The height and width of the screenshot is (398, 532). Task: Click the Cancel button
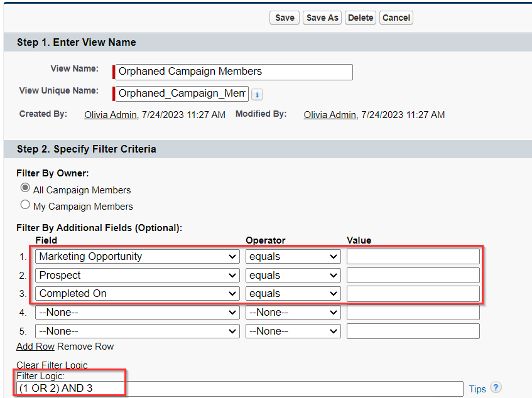click(396, 18)
